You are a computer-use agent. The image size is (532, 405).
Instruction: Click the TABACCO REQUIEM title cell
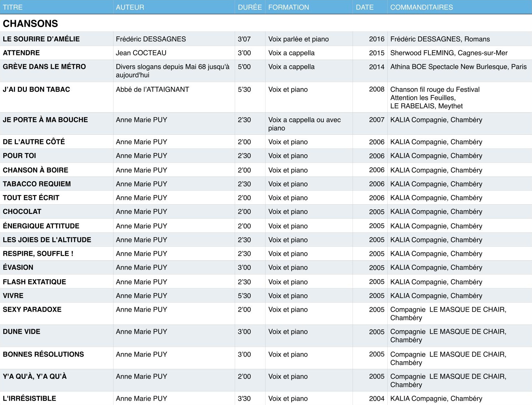point(37,184)
